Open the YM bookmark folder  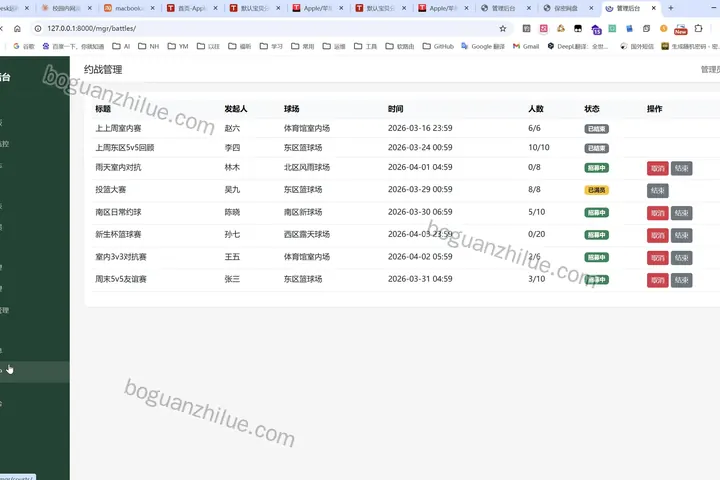(x=178, y=46)
